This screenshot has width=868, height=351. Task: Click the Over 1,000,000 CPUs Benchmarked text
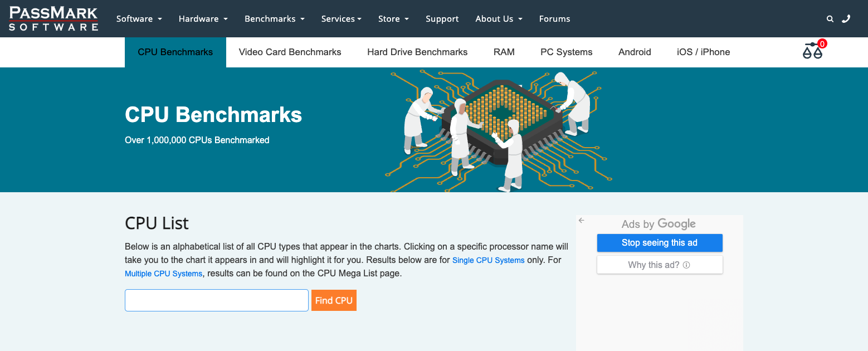click(x=197, y=140)
